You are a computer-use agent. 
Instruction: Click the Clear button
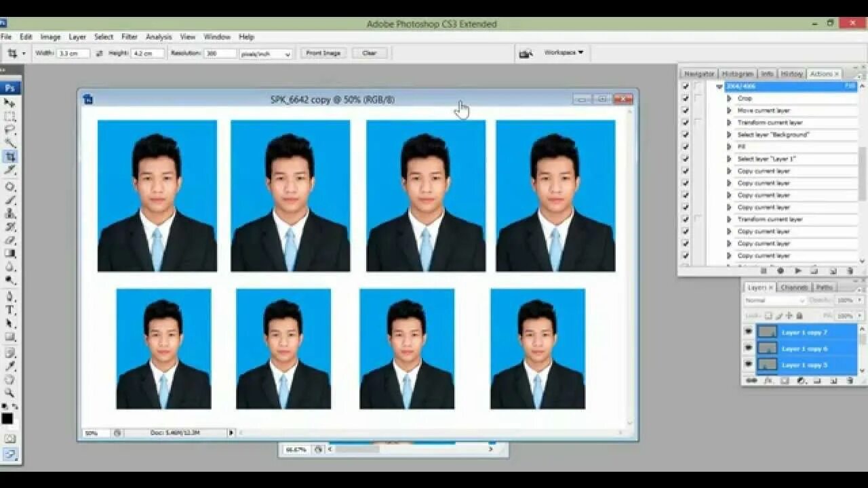[370, 53]
